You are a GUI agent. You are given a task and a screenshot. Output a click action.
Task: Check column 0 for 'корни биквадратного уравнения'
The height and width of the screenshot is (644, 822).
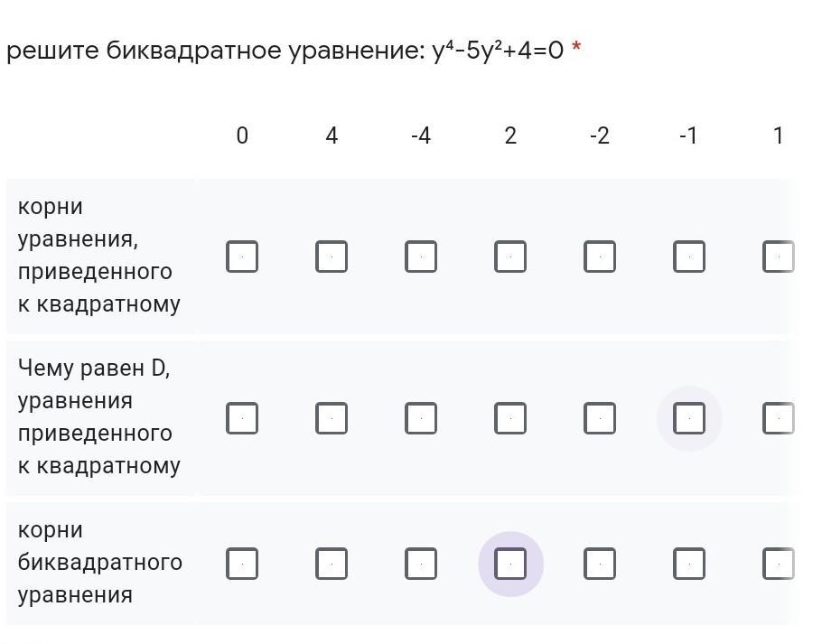242,565
